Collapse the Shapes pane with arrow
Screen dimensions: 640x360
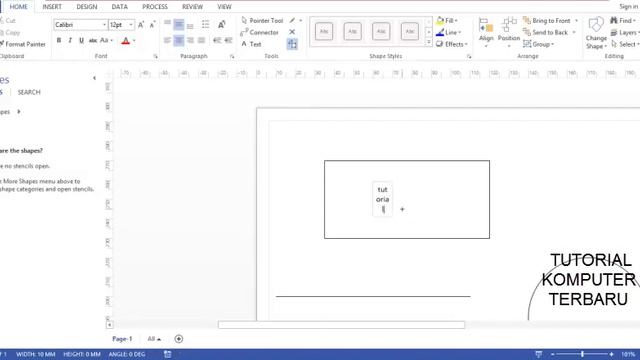coord(95,78)
